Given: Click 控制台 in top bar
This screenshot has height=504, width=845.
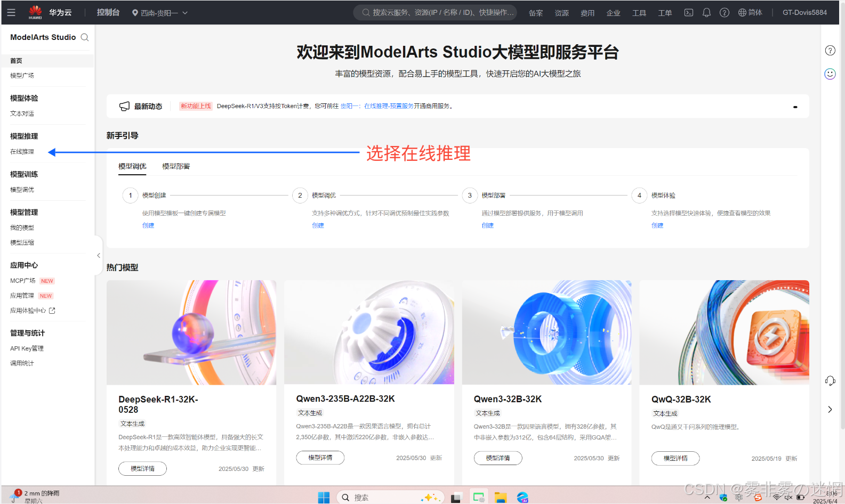Looking at the screenshot, I should click(108, 12).
